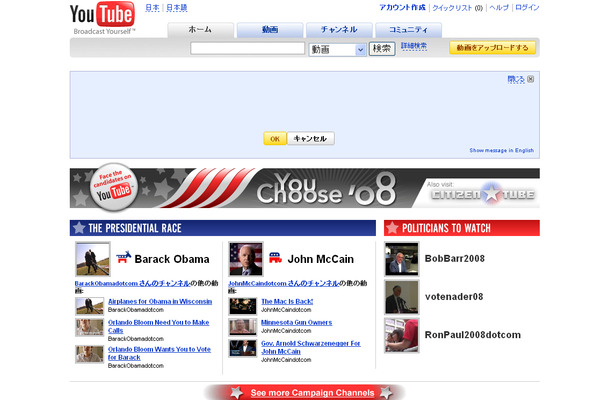The width and height of the screenshot is (610, 400).
Task: Click the 検索 search button
Action: (382, 49)
